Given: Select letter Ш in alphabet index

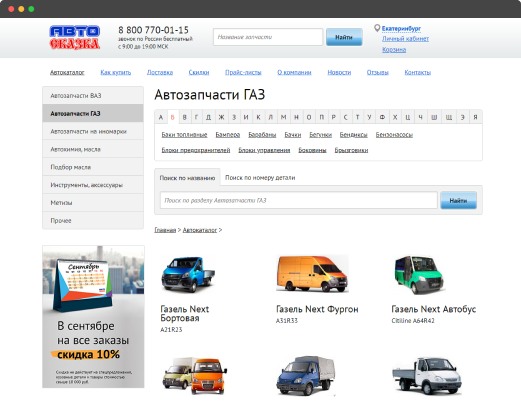Looking at the screenshot, I should coord(434,117).
